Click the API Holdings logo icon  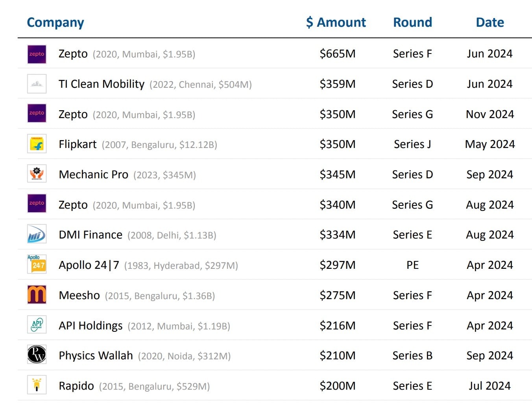point(37,325)
